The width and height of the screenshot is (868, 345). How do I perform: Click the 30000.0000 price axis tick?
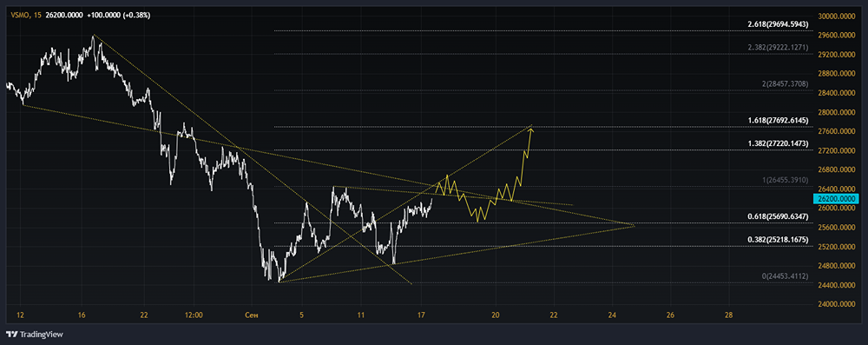tap(838, 17)
